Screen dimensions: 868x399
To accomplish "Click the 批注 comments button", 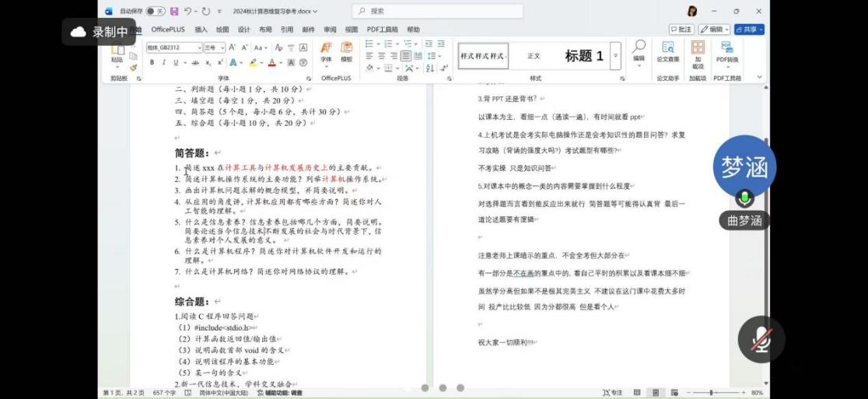I will [x=682, y=29].
